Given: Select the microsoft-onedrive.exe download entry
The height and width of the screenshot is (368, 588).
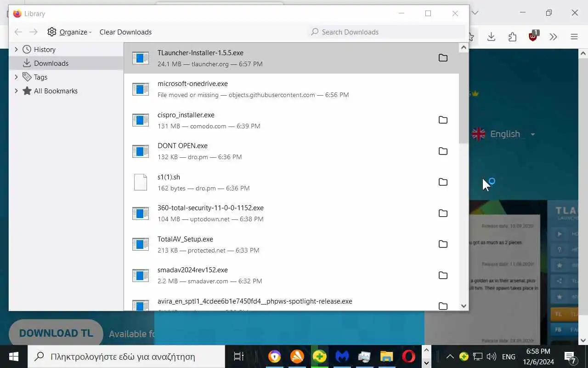Looking at the screenshot, I should (x=292, y=89).
